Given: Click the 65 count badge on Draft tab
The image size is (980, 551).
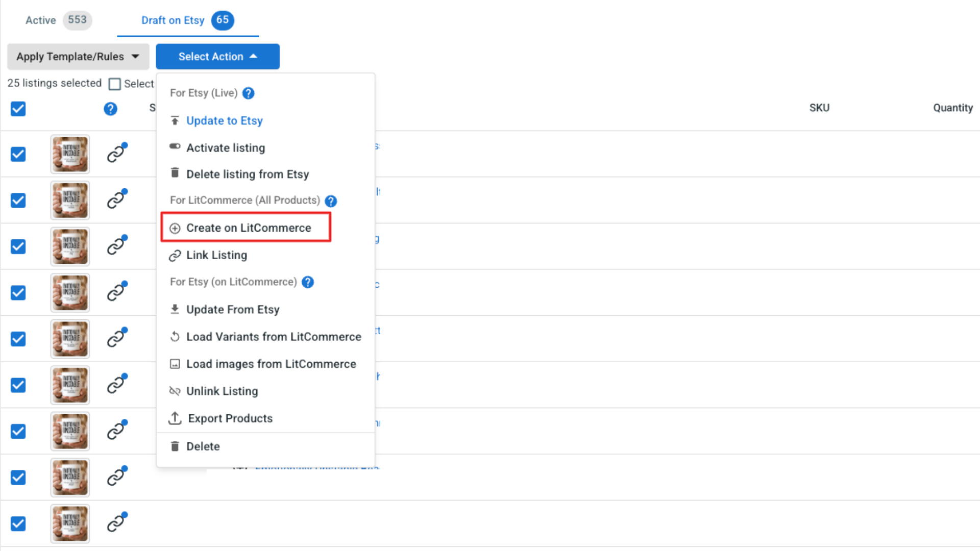Looking at the screenshot, I should [x=223, y=20].
